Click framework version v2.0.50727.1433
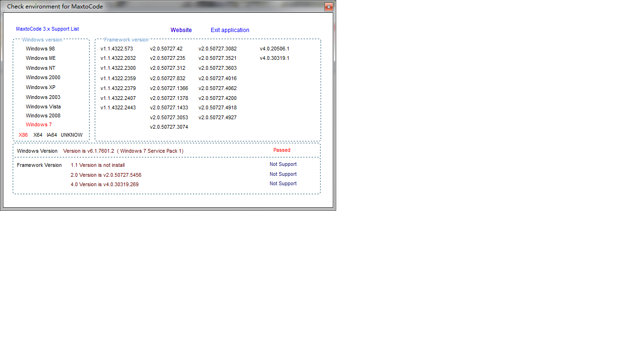The image size is (644, 362). pyautogui.click(x=169, y=107)
